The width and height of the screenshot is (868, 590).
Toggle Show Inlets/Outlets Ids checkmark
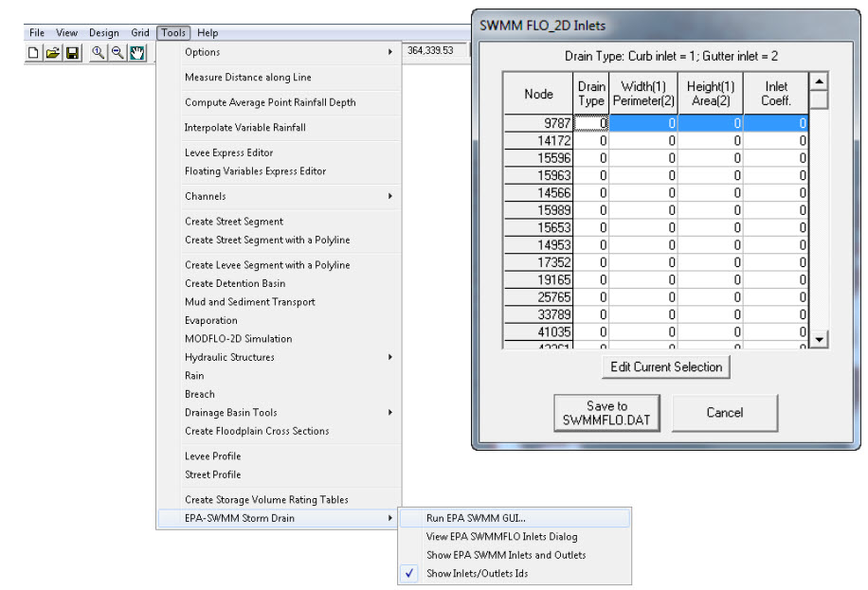(x=477, y=574)
